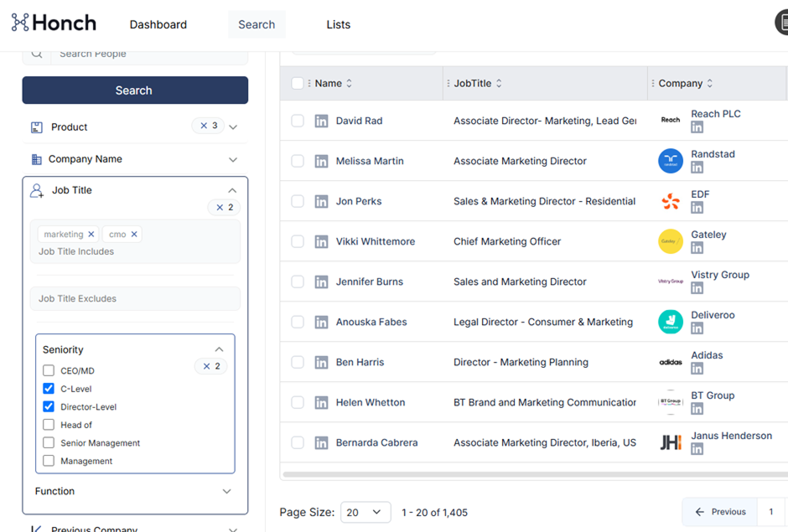Open Gateley company LinkedIn icon
The width and height of the screenshot is (788, 532).
697,248
